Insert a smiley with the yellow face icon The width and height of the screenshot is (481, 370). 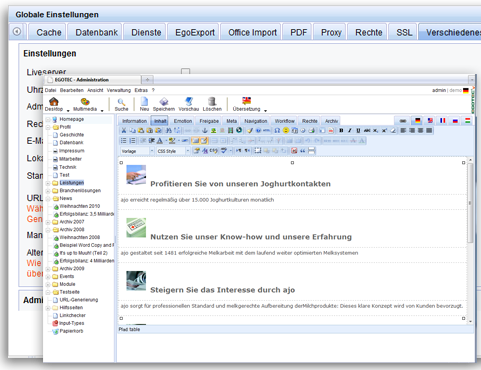click(286, 130)
